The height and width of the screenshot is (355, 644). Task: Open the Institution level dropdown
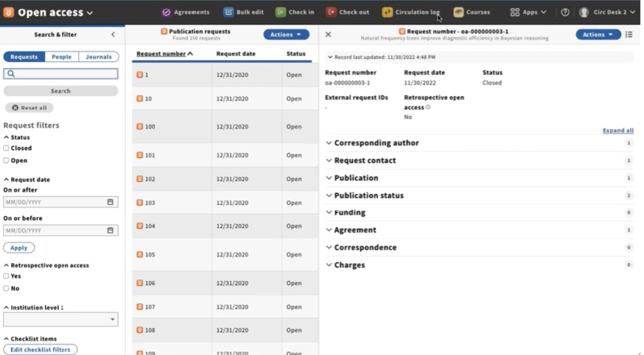(x=60, y=320)
